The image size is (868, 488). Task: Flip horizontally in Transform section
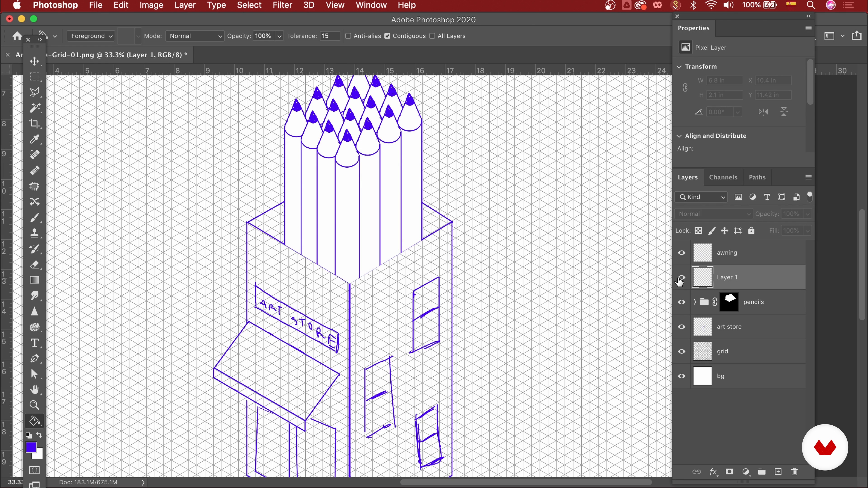764,112
